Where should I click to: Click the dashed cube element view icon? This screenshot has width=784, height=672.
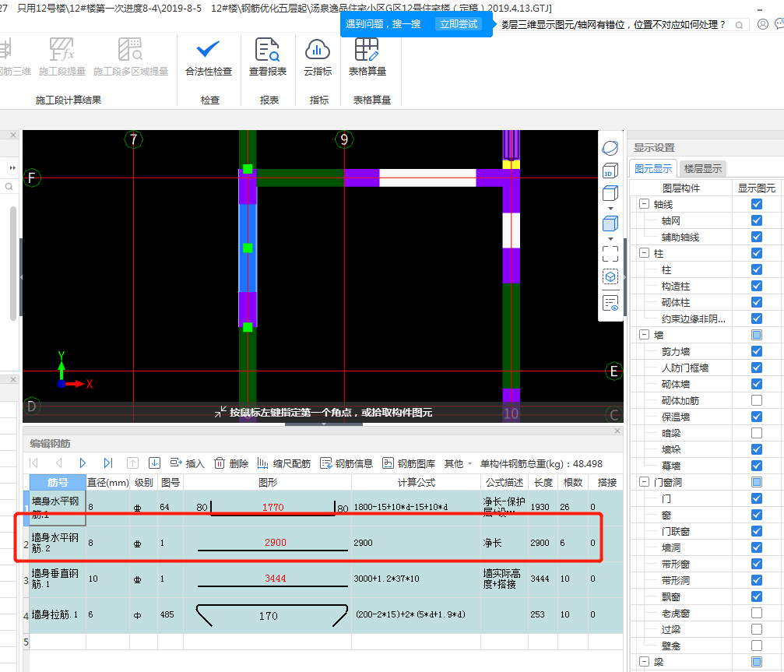tap(610, 276)
